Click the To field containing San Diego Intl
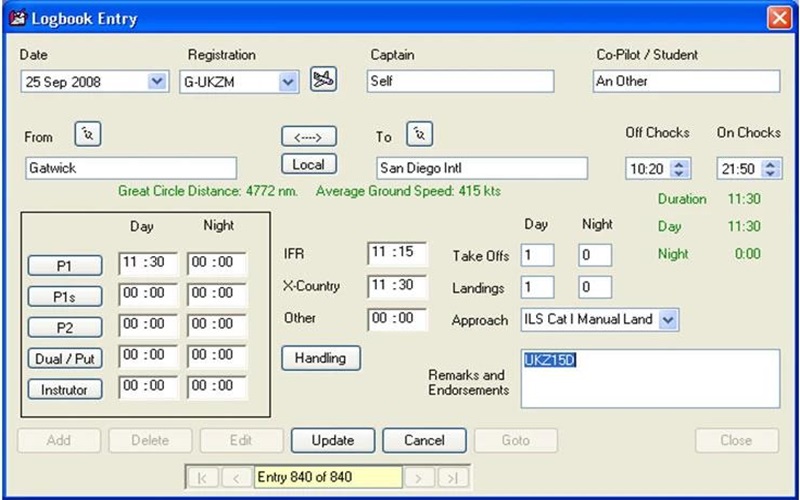This screenshot has height=500, width=800. [482, 168]
